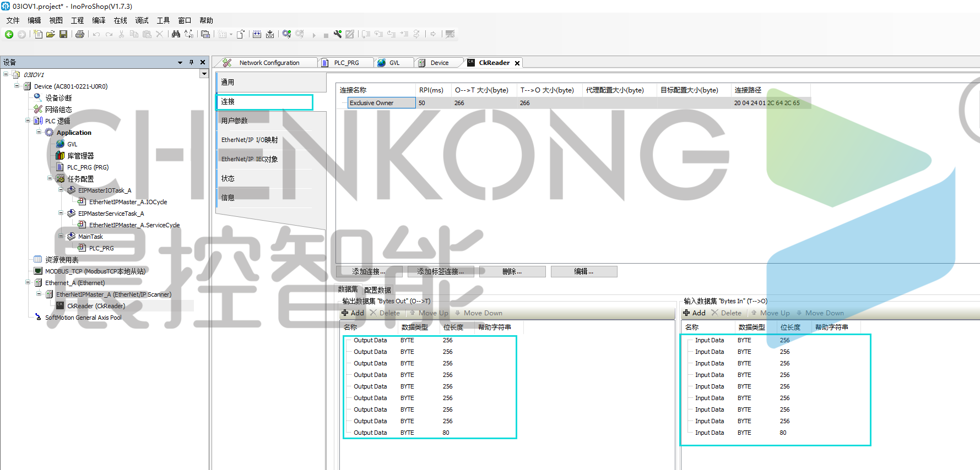Select the EtherNet/IP I/O映射 side tab

point(250,140)
